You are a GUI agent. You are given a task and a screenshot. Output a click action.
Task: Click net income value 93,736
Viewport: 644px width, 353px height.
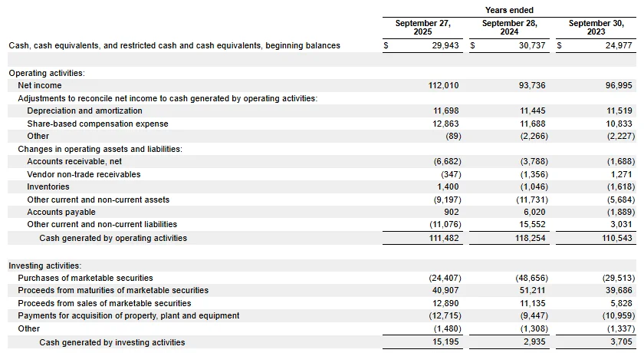pos(532,85)
